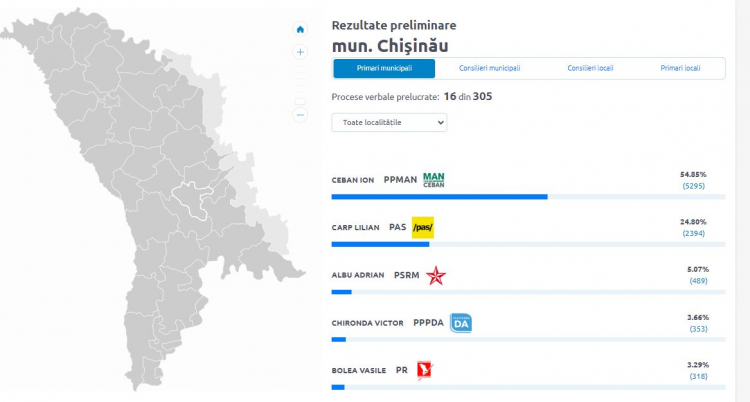Click the yellow /pas/ party logo
Image resolution: width=750 pixels, height=402 pixels.
[423, 227]
